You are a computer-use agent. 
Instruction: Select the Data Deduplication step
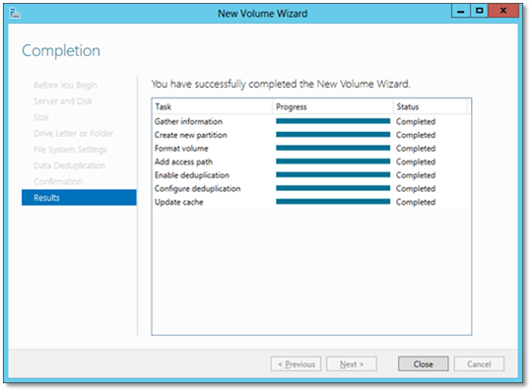click(70, 165)
